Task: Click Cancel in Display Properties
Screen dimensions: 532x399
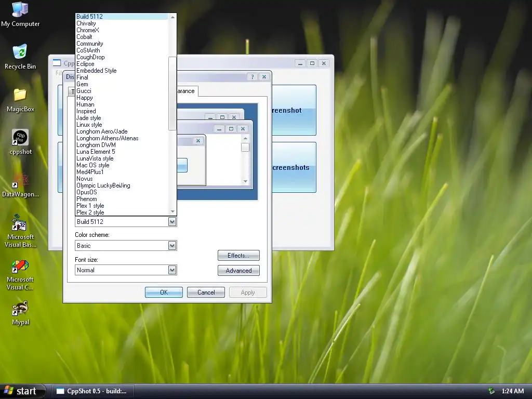Action: click(x=206, y=292)
